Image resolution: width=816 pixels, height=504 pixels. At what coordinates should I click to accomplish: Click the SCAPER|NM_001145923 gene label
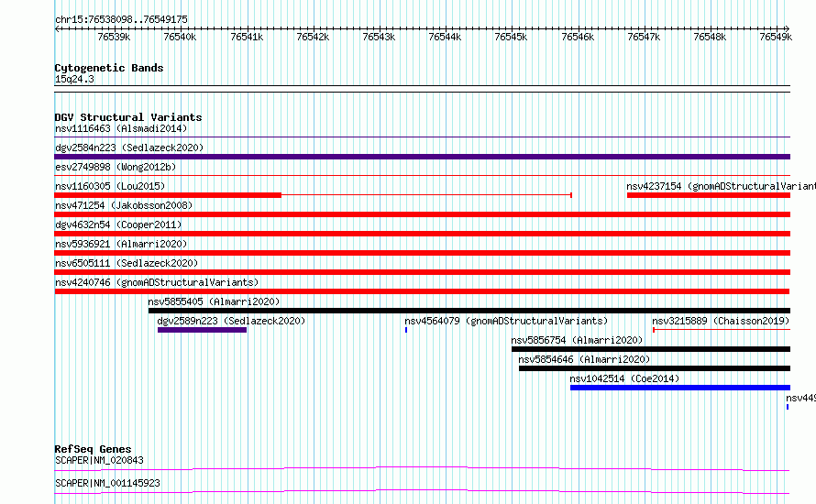[x=107, y=483]
